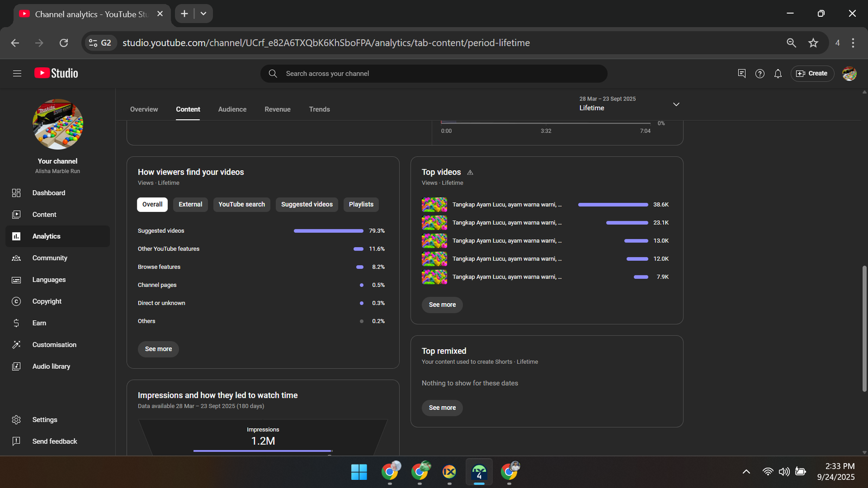Select the External filter chip
868x488 pixels.
[x=190, y=204]
